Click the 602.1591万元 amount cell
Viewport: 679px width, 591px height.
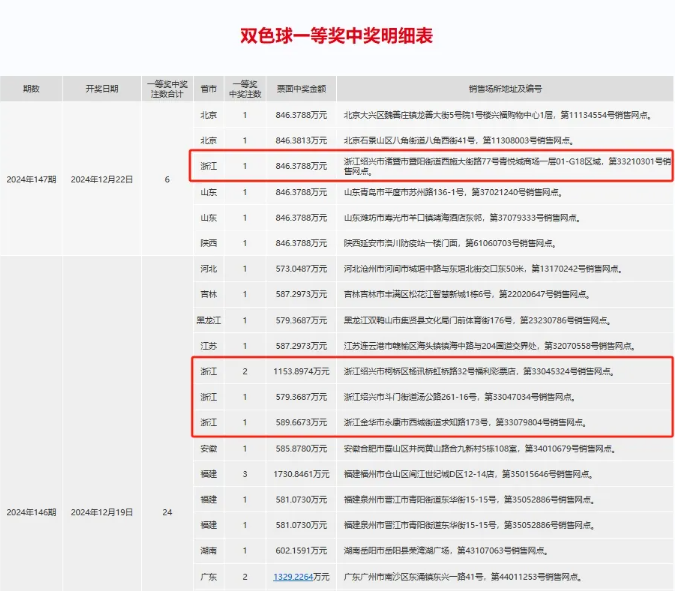coord(301,551)
